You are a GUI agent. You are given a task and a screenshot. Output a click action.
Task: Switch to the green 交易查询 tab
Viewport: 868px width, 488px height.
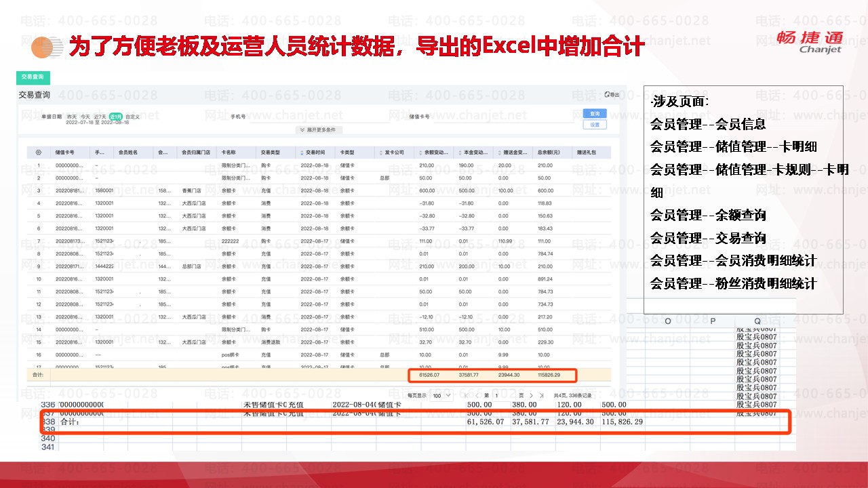pyautogui.click(x=33, y=77)
